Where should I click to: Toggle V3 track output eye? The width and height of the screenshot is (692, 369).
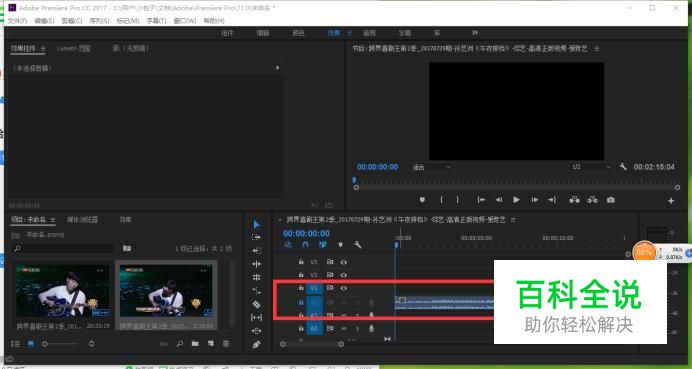tap(343, 262)
